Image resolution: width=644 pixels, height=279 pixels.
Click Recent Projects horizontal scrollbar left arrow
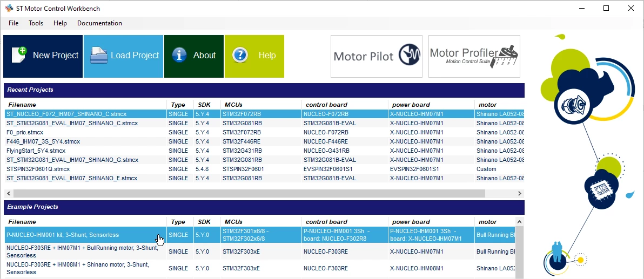click(x=9, y=193)
